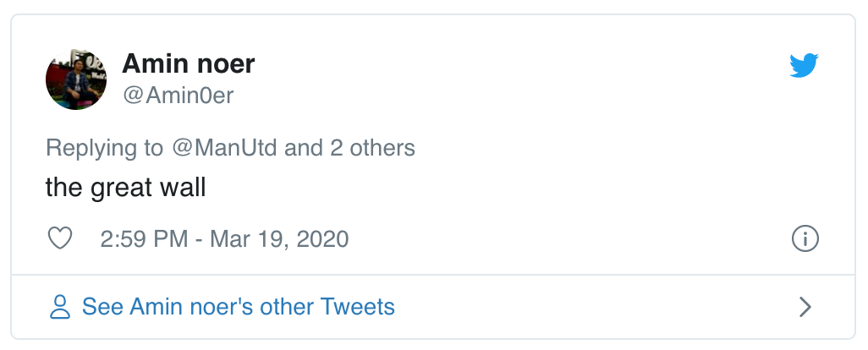Click the word "wall" in the tweet

187,187
